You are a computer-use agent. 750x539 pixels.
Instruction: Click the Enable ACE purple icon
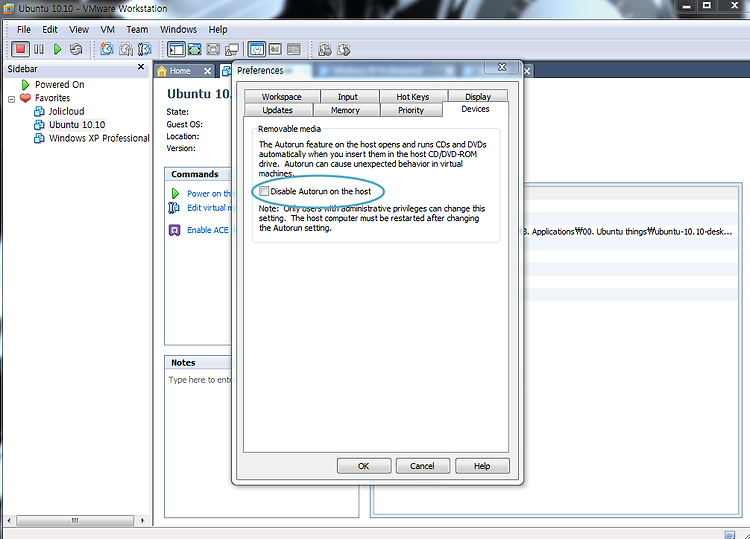175,230
